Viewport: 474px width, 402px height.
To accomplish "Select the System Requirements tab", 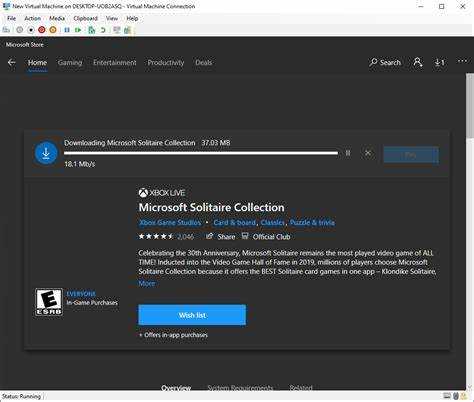I will [x=240, y=388].
